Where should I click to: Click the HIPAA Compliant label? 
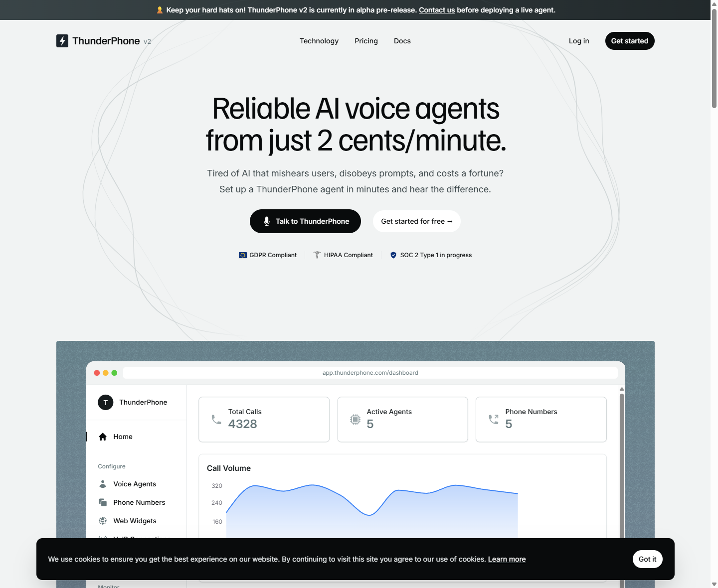tap(349, 255)
